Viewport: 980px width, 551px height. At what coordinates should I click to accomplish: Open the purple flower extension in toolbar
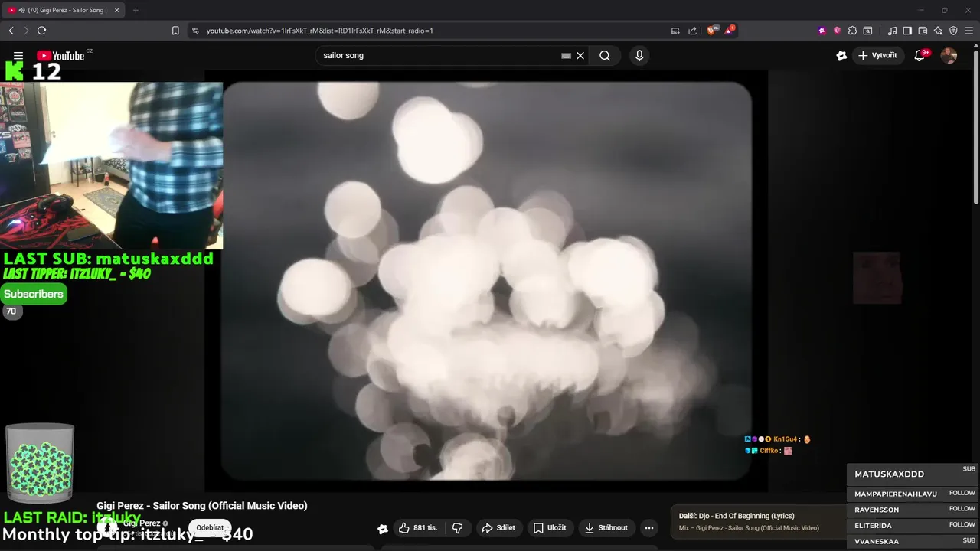point(822,31)
